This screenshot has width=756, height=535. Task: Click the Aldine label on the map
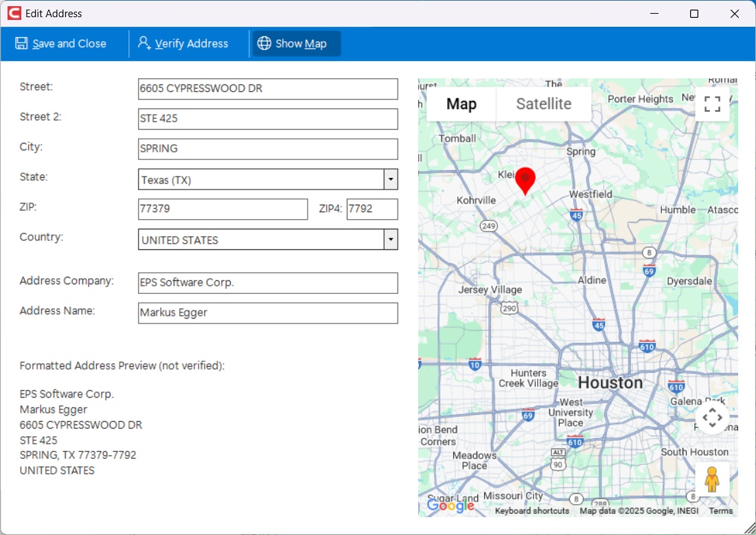coord(592,280)
